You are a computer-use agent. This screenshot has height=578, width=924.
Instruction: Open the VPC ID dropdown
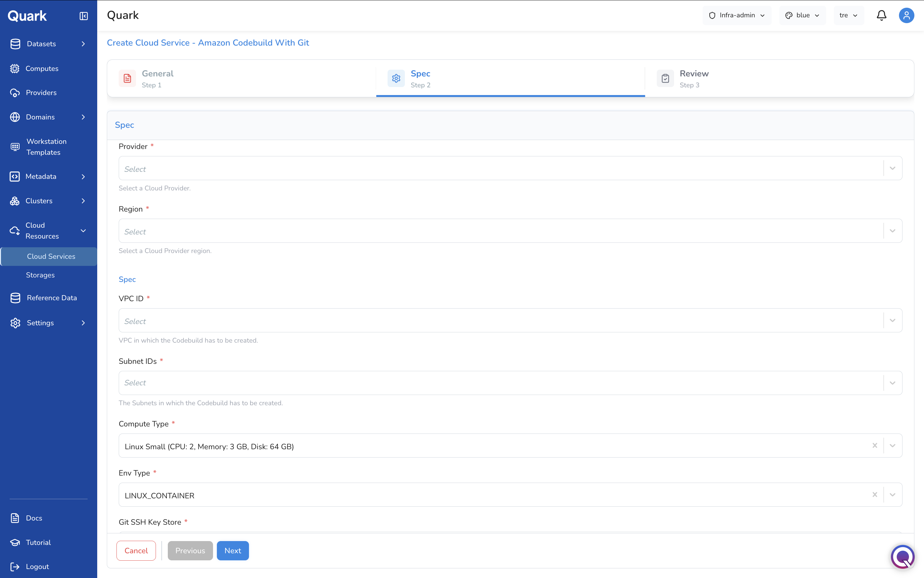pyautogui.click(x=510, y=320)
